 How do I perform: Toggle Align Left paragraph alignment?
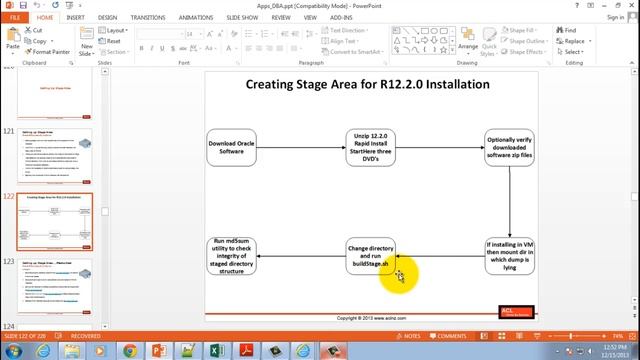249,48
